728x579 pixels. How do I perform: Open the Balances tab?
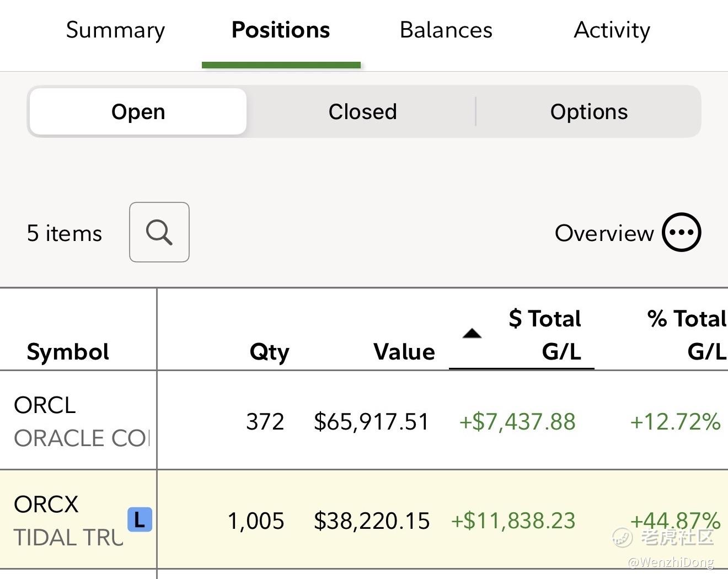point(446,30)
